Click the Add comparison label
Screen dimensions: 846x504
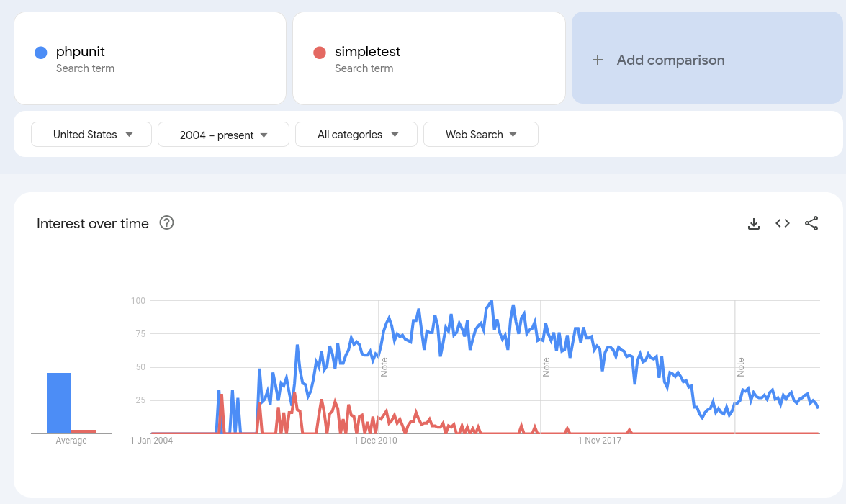click(670, 60)
